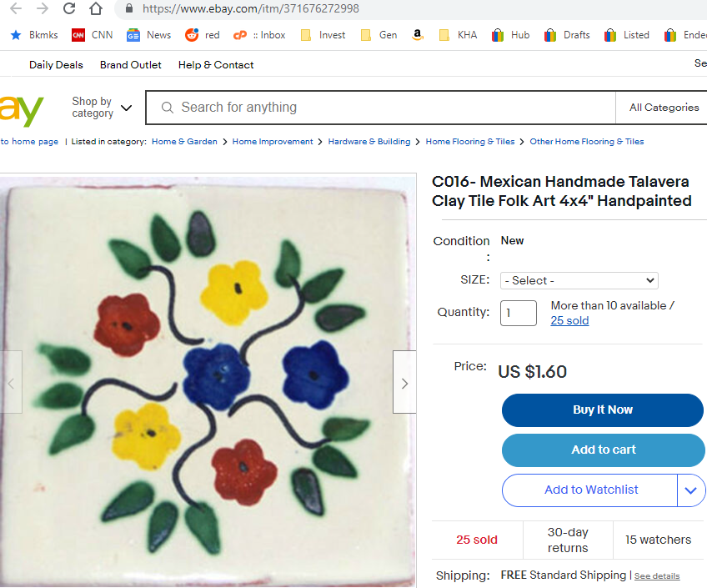Open the All Categories search dropdown
This screenshot has height=588, width=707.
(663, 108)
